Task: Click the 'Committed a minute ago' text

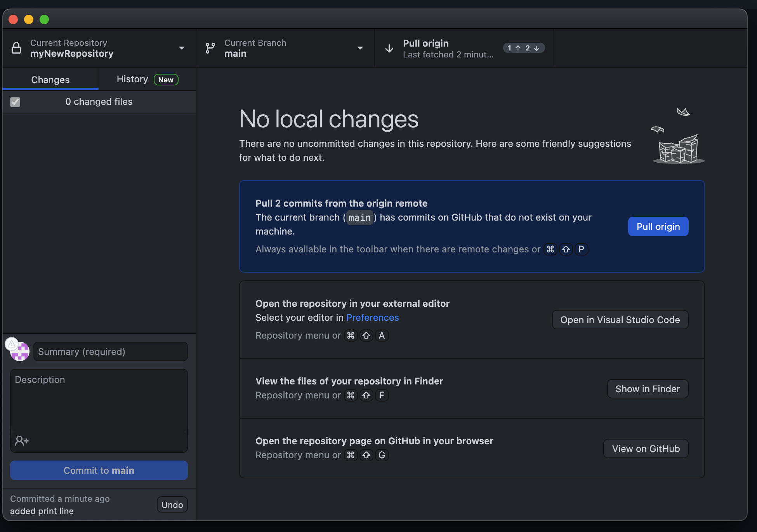Action: tap(60, 499)
